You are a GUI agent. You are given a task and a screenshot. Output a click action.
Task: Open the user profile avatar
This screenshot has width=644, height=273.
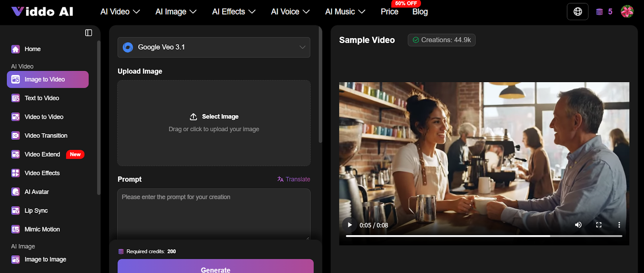[x=627, y=12]
